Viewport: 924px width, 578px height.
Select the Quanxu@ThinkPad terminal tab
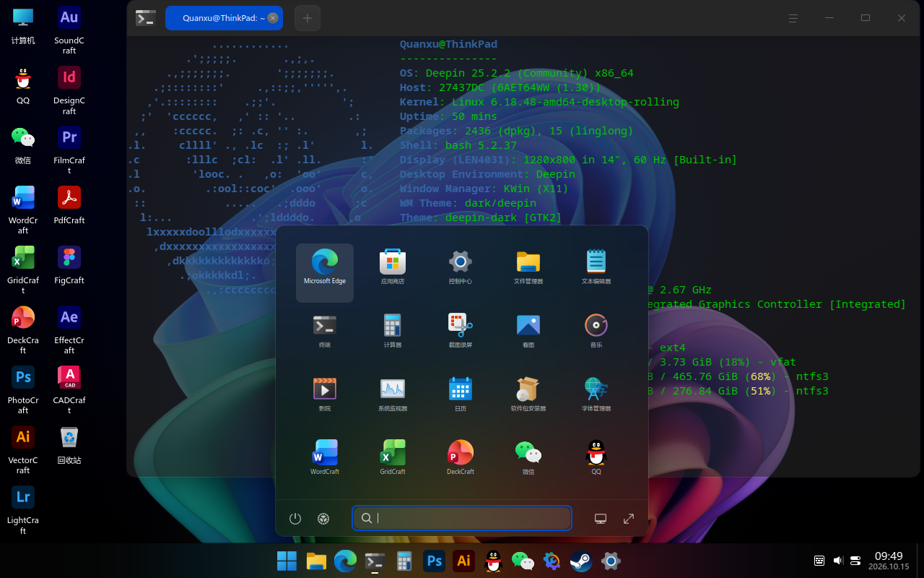(224, 18)
